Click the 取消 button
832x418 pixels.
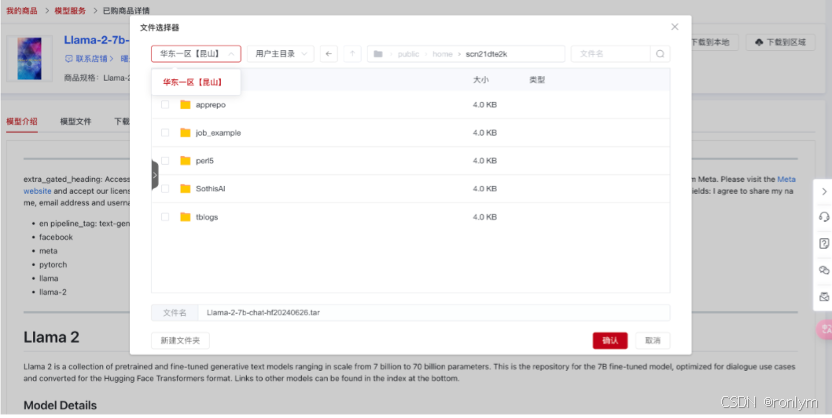[653, 341]
